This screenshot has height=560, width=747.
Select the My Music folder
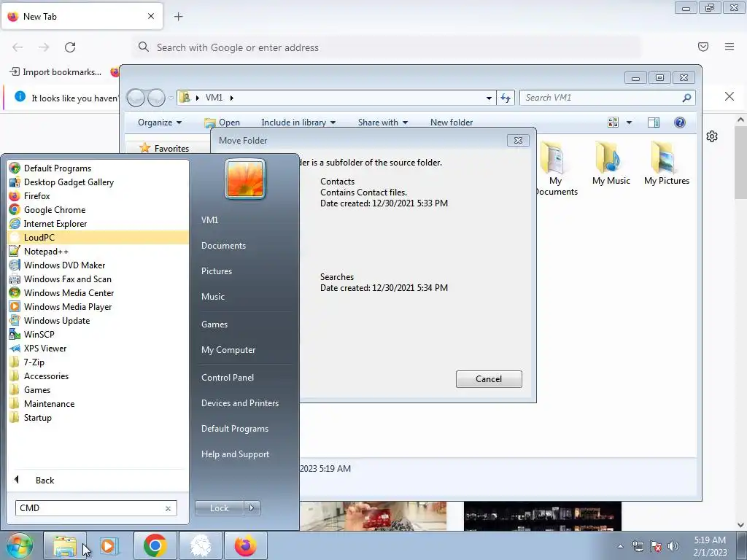(x=611, y=163)
